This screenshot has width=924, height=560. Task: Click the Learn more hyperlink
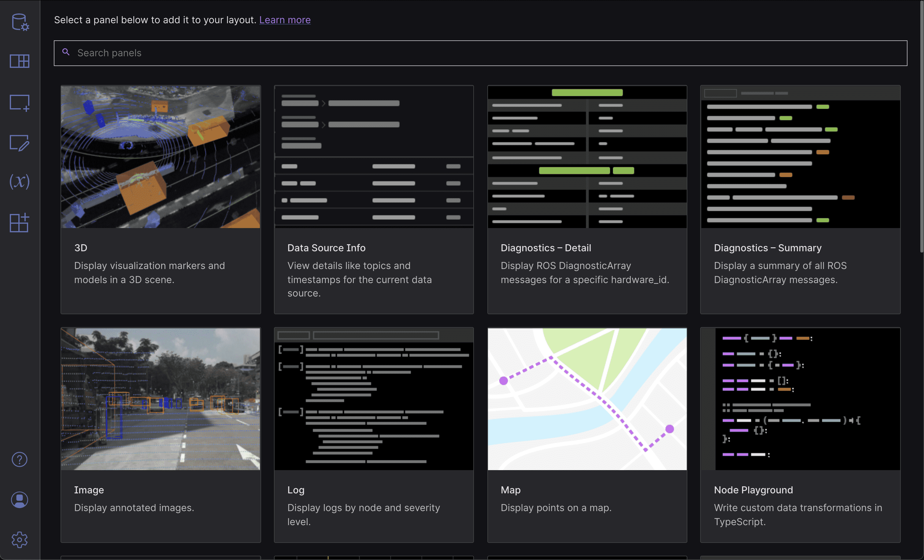tap(284, 19)
